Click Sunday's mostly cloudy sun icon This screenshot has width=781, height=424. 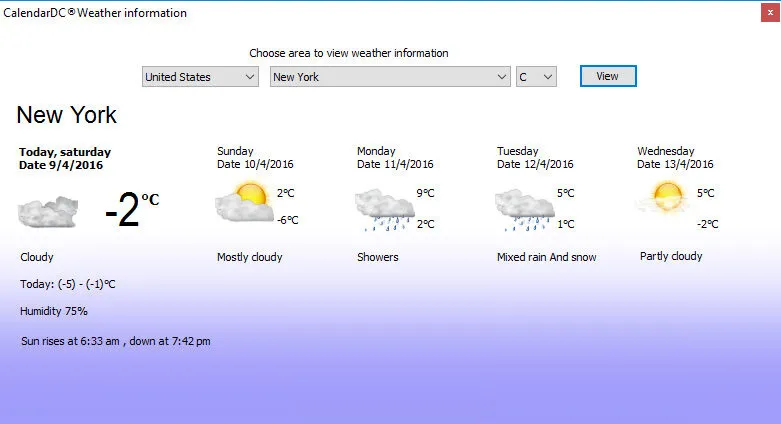242,203
